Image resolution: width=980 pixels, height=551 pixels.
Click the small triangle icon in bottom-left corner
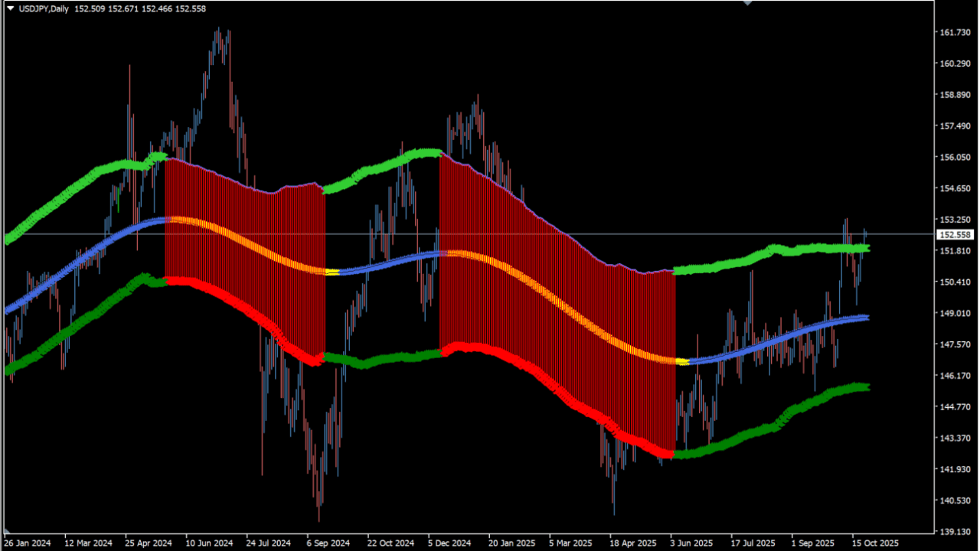coord(8,530)
